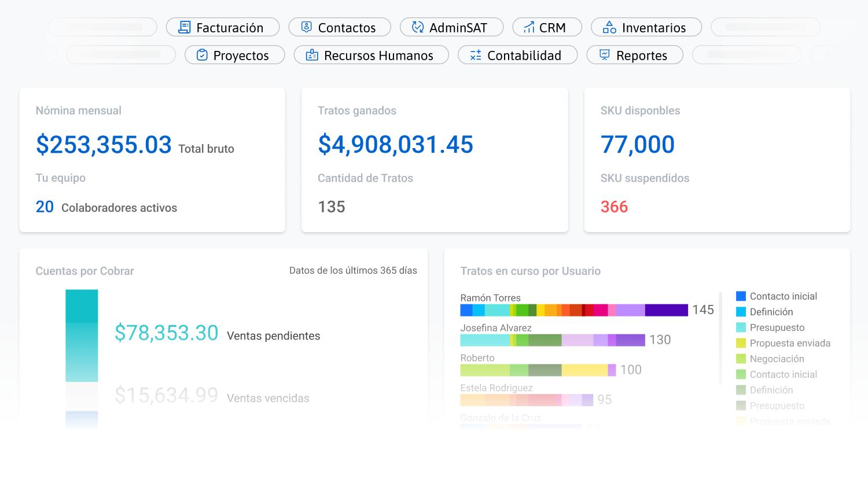Click the 77,000 SKU value

tap(638, 145)
